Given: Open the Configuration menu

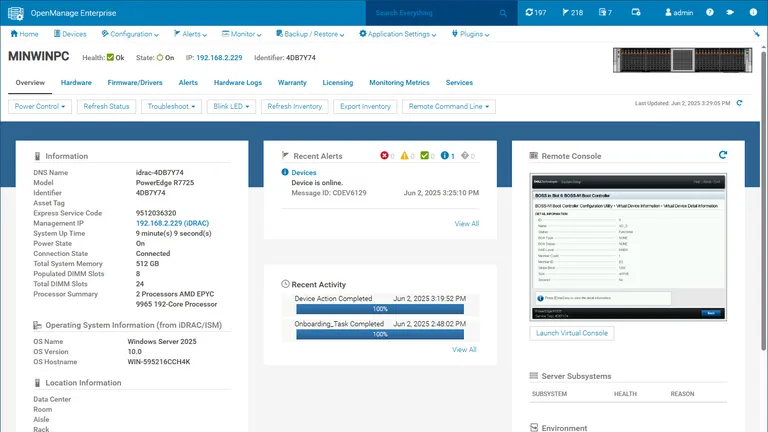Looking at the screenshot, I should click(130, 34).
